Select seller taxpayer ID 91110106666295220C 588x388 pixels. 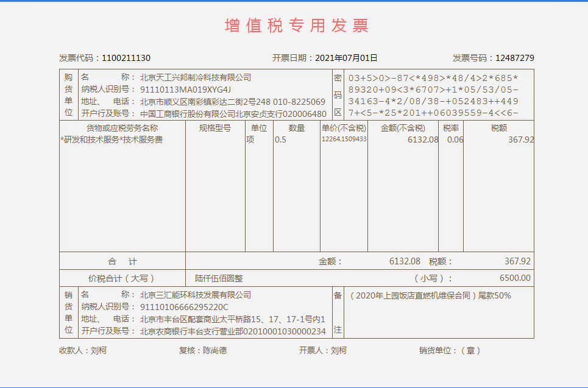[x=184, y=307]
